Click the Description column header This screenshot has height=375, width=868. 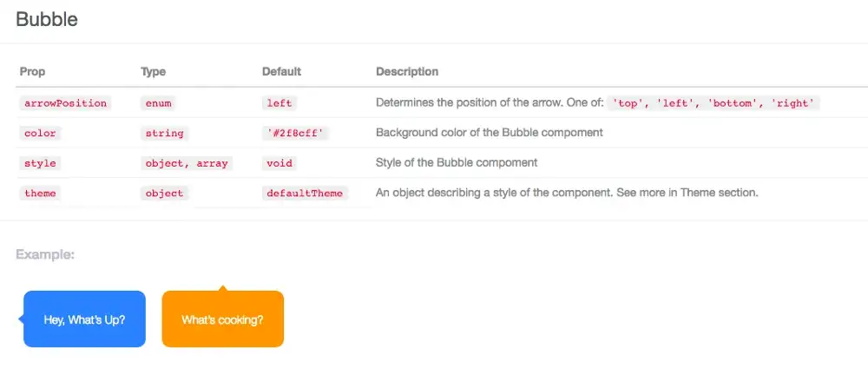[x=407, y=71]
